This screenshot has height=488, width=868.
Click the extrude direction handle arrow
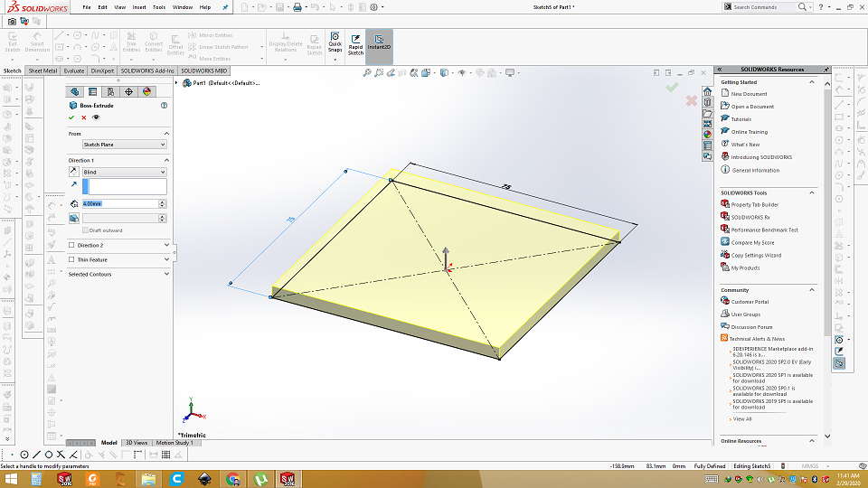[446, 258]
